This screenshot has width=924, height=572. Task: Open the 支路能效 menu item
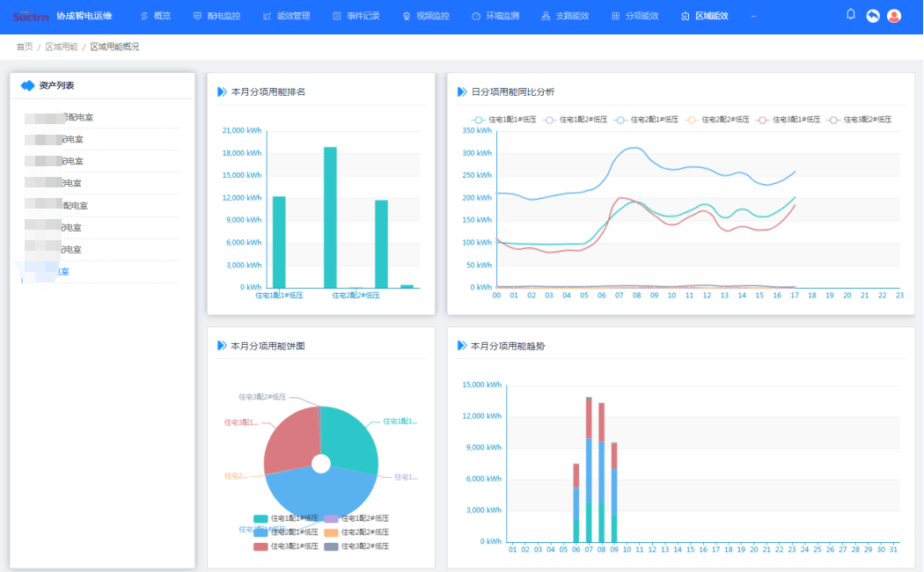pos(565,16)
